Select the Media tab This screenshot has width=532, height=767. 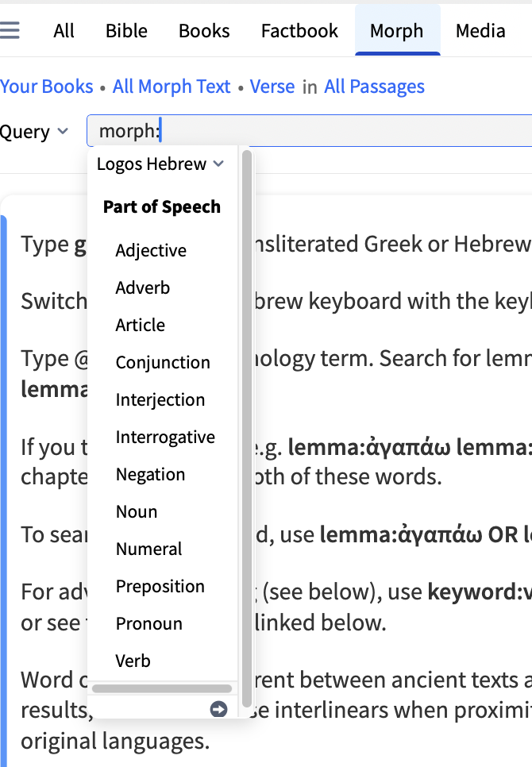click(480, 31)
